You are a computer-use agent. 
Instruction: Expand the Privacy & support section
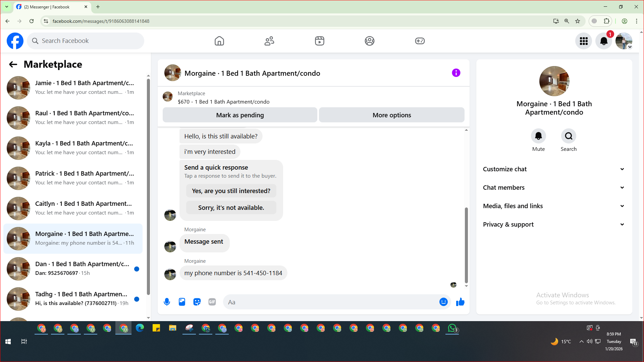tap(554, 225)
